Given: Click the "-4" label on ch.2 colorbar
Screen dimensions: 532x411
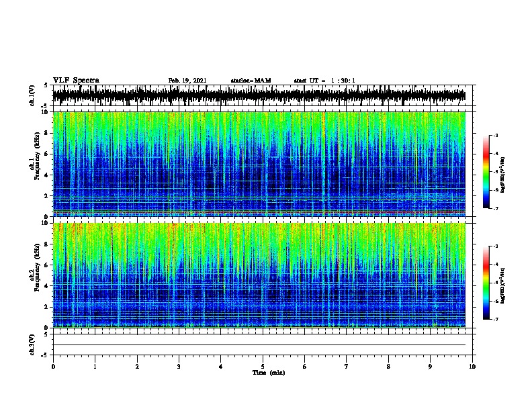Looking at the screenshot, I should click(x=496, y=265).
